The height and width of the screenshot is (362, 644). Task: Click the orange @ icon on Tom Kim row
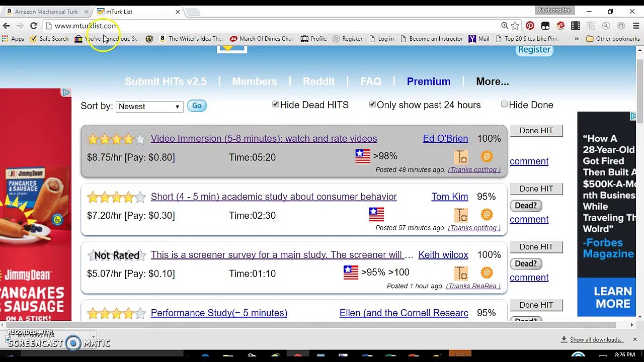click(x=487, y=215)
